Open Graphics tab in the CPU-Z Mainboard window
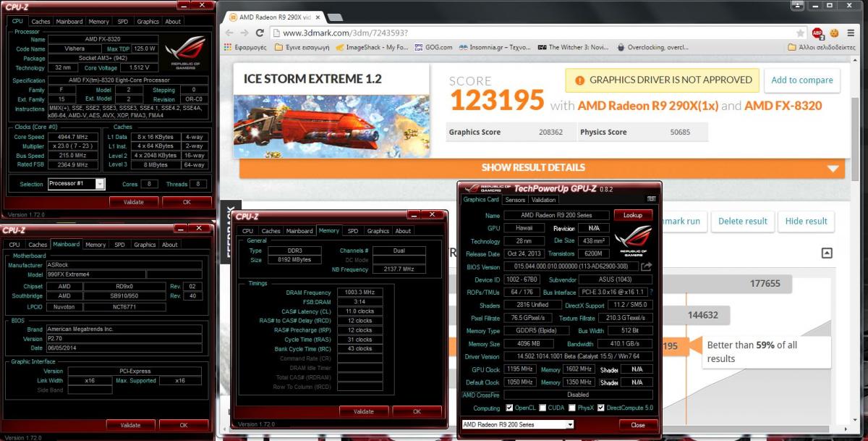The height and width of the screenshot is (441, 868). pos(145,245)
